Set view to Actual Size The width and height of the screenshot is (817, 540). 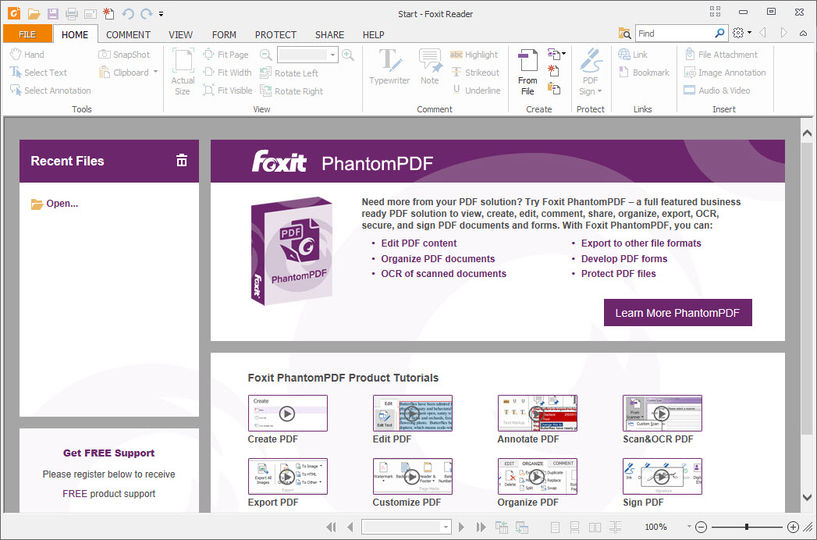coord(183,72)
